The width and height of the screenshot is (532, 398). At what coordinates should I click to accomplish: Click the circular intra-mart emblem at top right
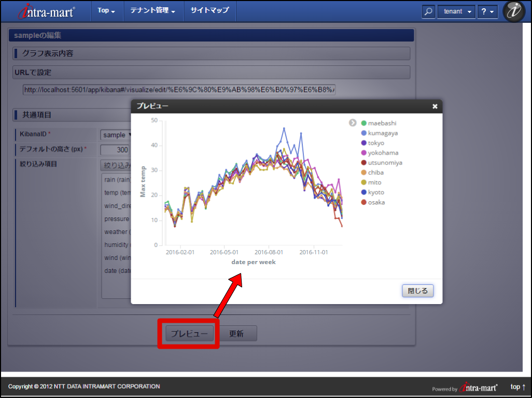coord(513,11)
